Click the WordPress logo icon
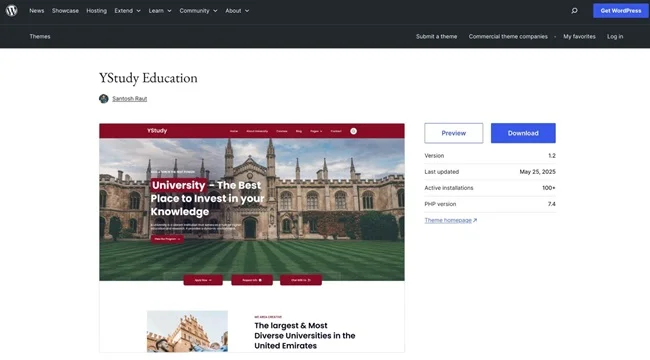This screenshot has width=650, height=360. [x=12, y=11]
